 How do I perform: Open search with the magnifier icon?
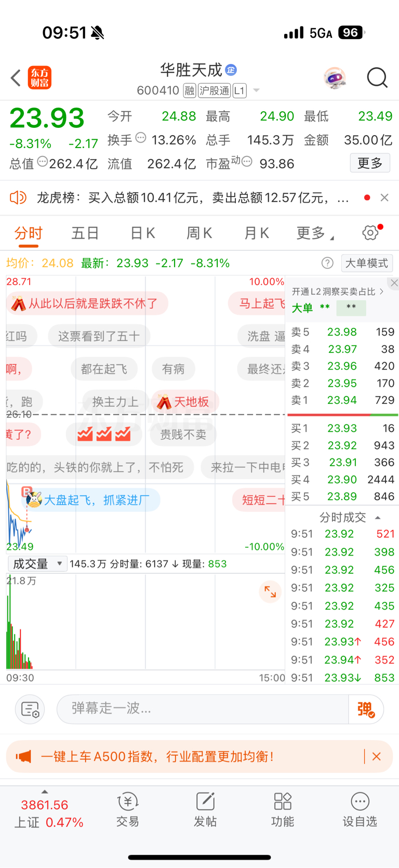click(377, 78)
